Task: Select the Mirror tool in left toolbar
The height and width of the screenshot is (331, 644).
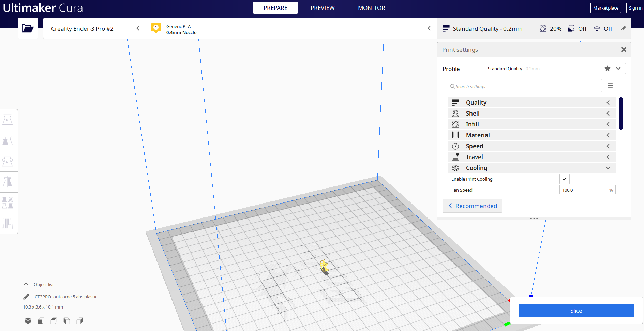Action: tap(8, 182)
